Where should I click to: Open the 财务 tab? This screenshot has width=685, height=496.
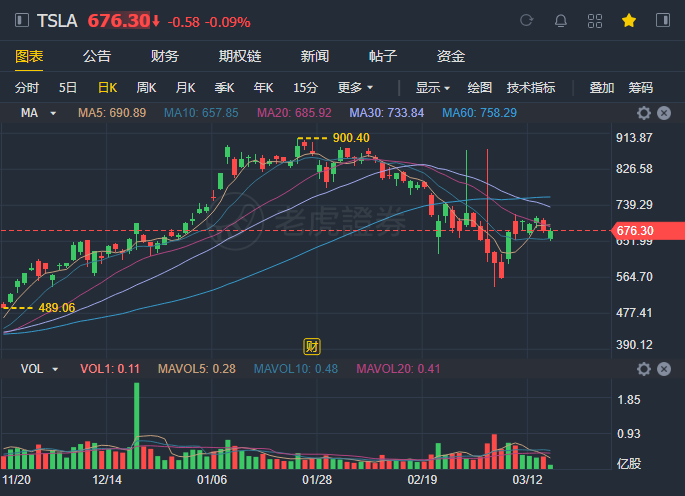point(165,56)
